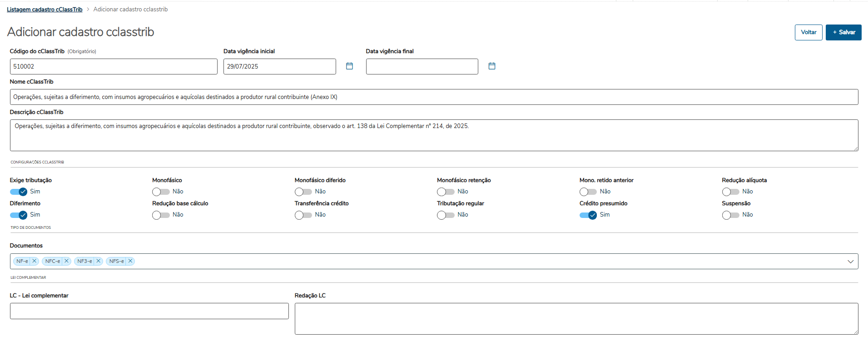Remove the NFC-e document tag
This screenshot has height=341, width=868.
pos(66,261)
